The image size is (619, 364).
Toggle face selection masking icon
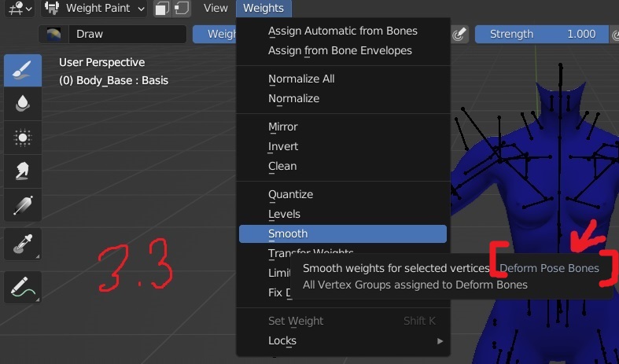(162, 9)
